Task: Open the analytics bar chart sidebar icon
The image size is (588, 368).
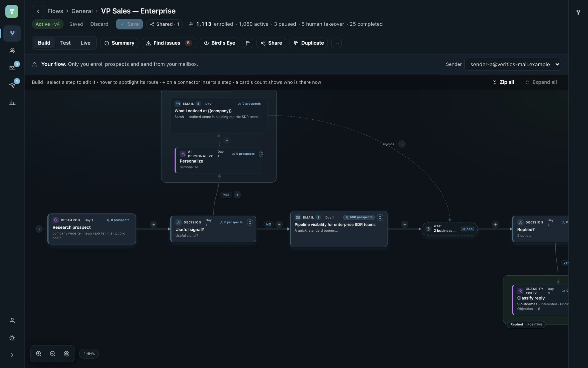Action: pos(12,103)
